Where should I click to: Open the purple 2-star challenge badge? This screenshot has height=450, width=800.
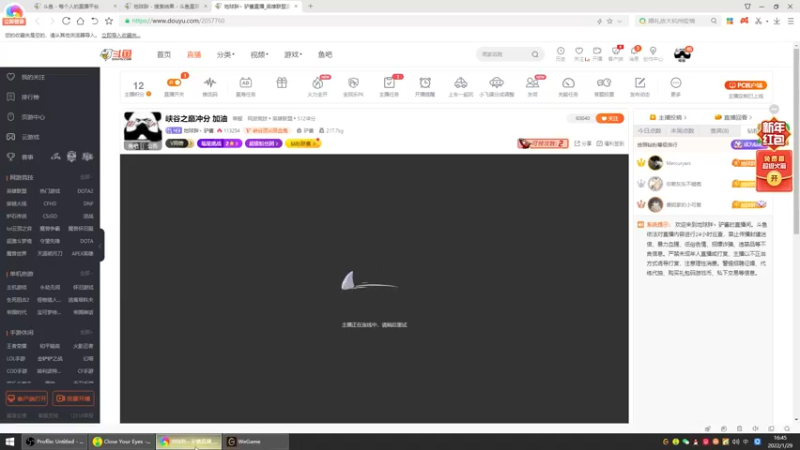219,143
